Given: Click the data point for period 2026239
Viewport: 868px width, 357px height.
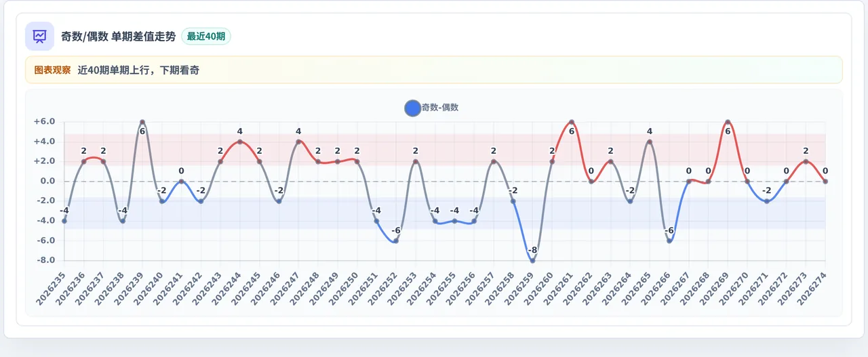Looking at the screenshot, I should tap(142, 122).
